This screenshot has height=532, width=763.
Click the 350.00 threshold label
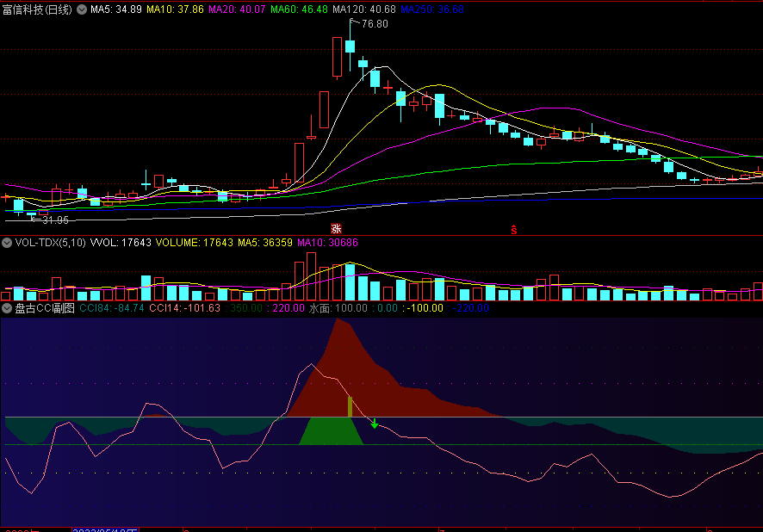tap(246, 308)
